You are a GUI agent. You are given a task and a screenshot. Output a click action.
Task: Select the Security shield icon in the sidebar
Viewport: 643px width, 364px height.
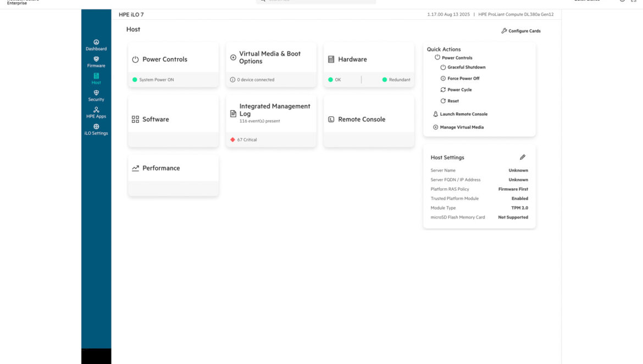tap(96, 93)
